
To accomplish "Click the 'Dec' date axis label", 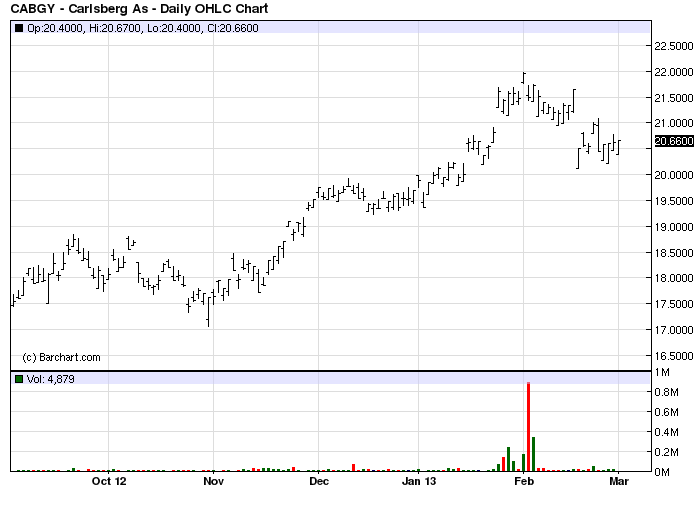I will click(319, 481).
